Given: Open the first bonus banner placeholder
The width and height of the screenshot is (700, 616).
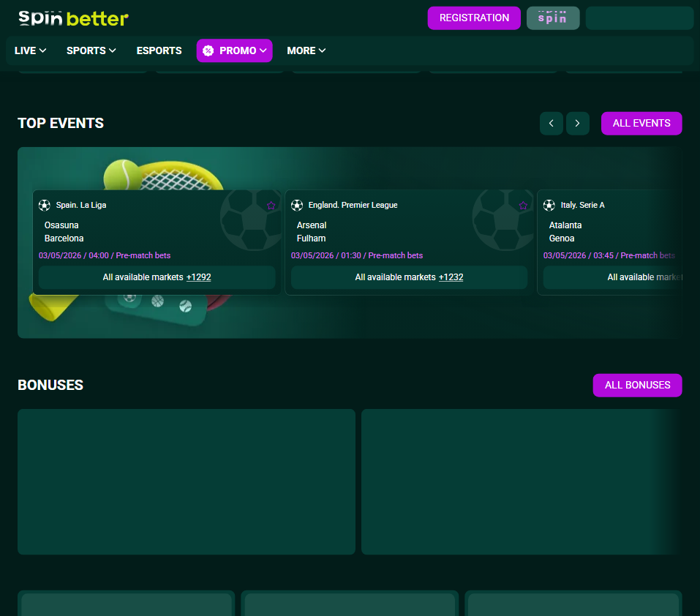Looking at the screenshot, I should [187, 481].
